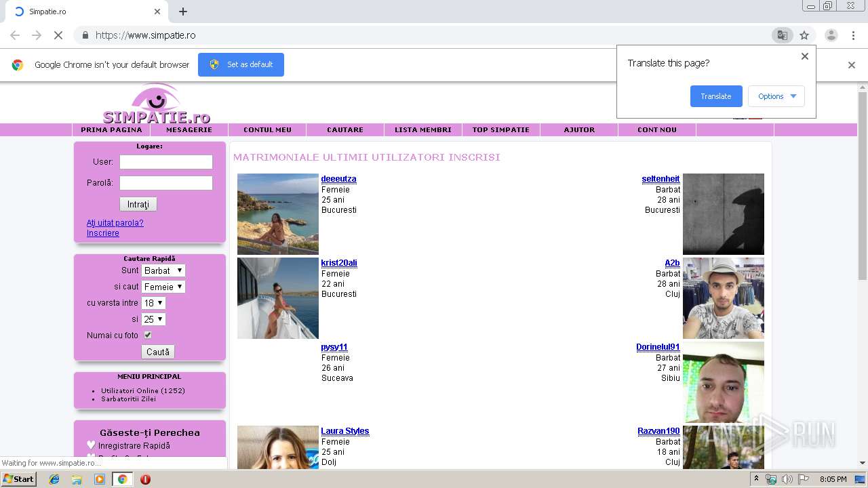The height and width of the screenshot is (488, 868).
Task: Open minimum age dropdown showing 18
Action: [x=153, y=303]
